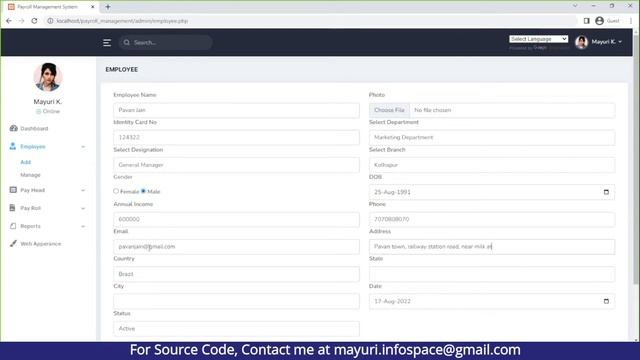Open the Dashboard speedometer icon
Image resolution: width=640 pixels, height=360 pixels.
pyautogui.click(x=13, y=128)
